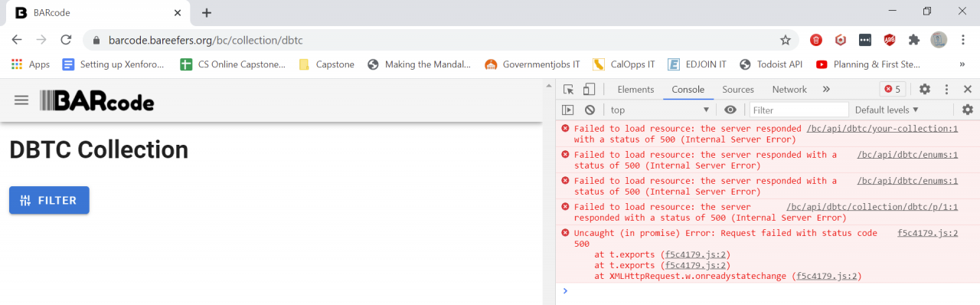Screen dimensions: 980x305
Task: Toggle DevTools device toolbar
Action: coord(589,89)
